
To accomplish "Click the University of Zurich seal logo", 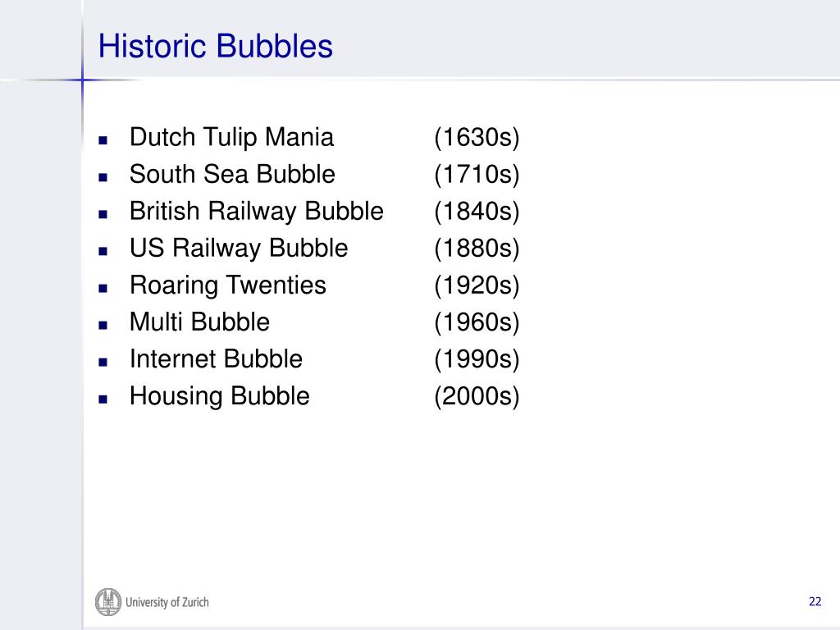I will (x=108, y=601).
